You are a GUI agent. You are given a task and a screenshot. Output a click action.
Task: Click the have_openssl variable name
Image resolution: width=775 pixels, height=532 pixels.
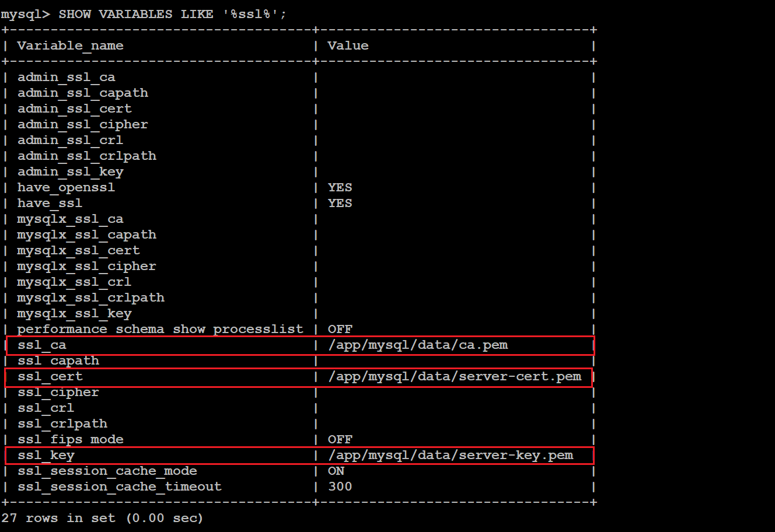(66, 187)
